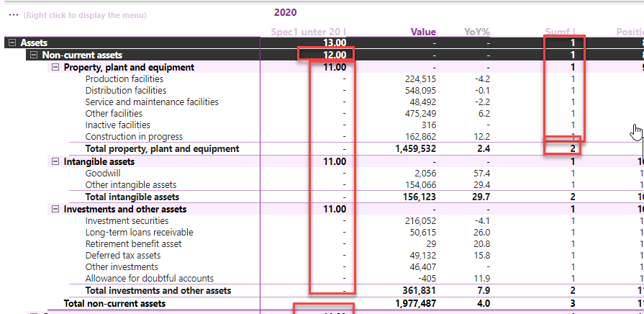Click the value 48,492
This screenshot has width=644, height=314.
(x=422, y=102)
